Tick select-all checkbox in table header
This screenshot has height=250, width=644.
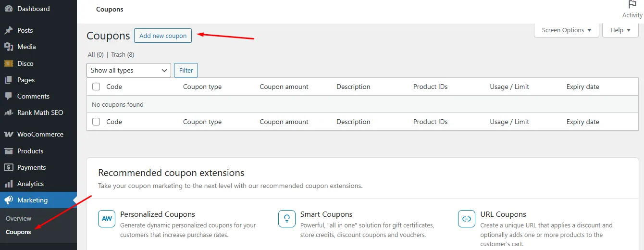coord(96,87)
